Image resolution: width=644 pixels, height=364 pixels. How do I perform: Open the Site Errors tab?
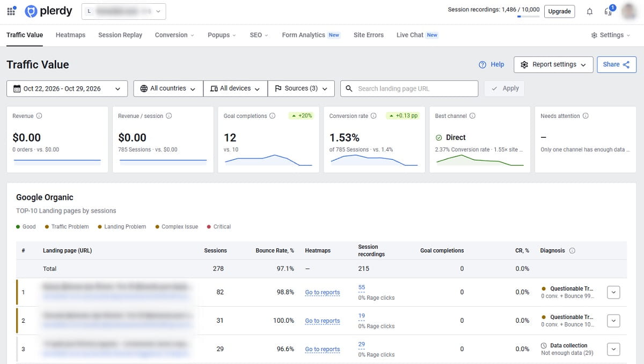(369, 35)
